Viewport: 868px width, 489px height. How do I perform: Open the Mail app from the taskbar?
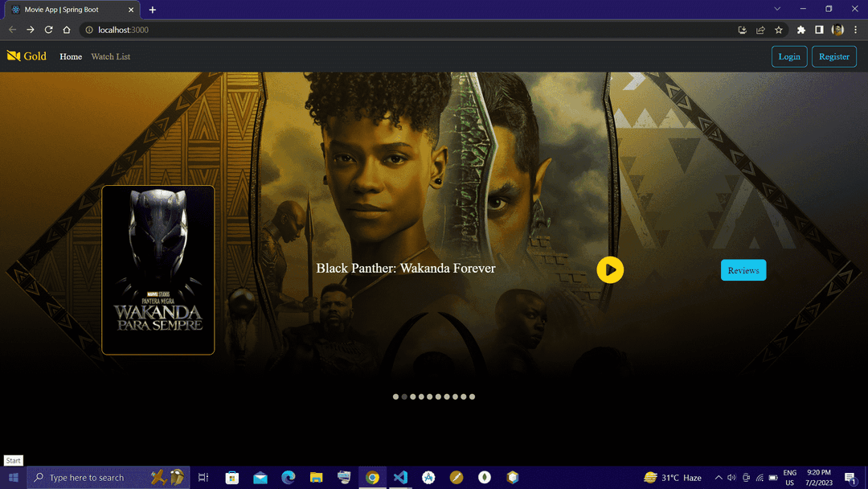pyautogui.click(x=260, y=478)
